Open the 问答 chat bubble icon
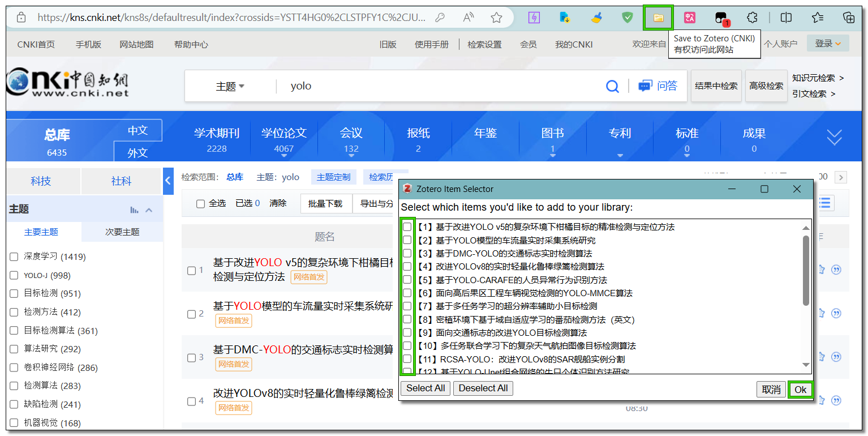The image size is (868, 436). tap(645, 86)
